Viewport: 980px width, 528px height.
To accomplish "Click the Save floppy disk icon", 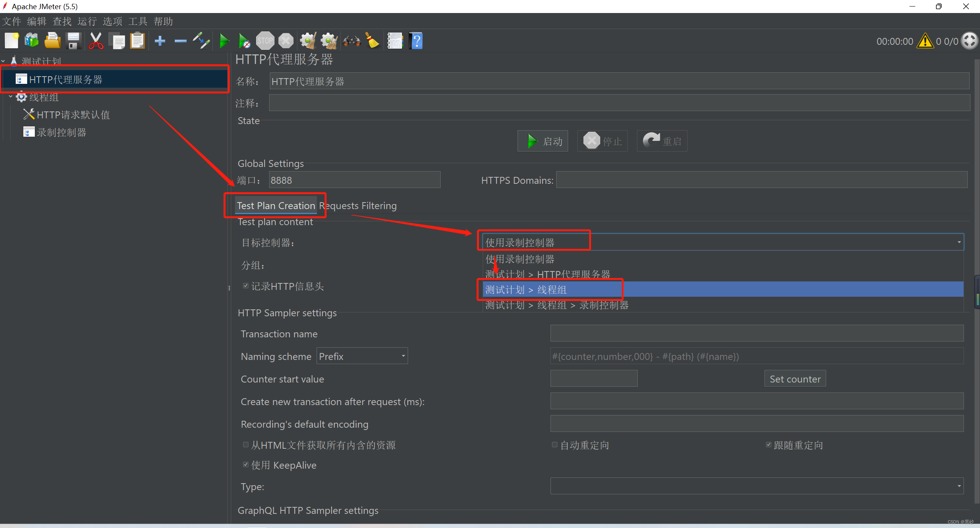I will (73, 41).
